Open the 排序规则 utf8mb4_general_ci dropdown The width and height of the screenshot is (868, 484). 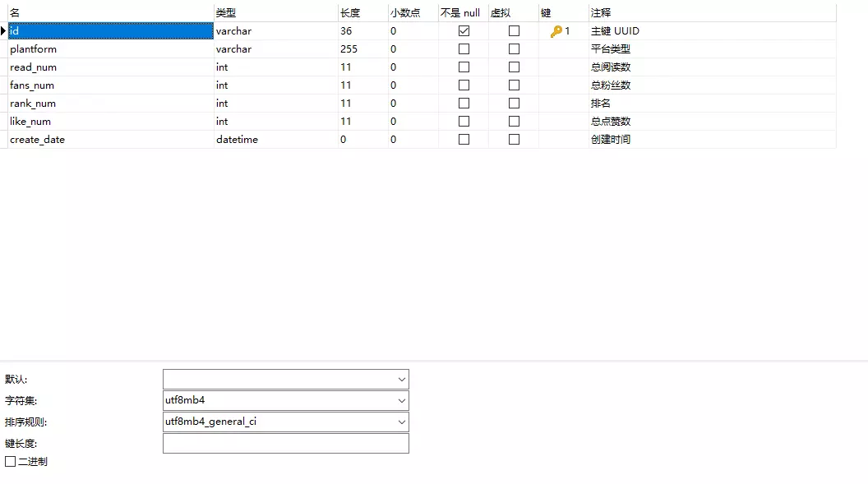[x=402, y=422]
